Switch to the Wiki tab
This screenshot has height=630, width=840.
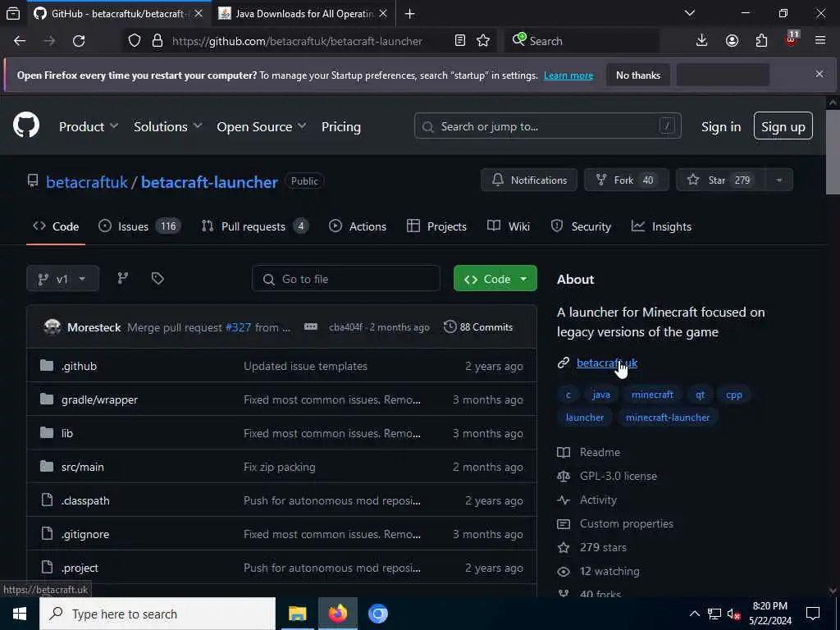click(x=509, y=226)
